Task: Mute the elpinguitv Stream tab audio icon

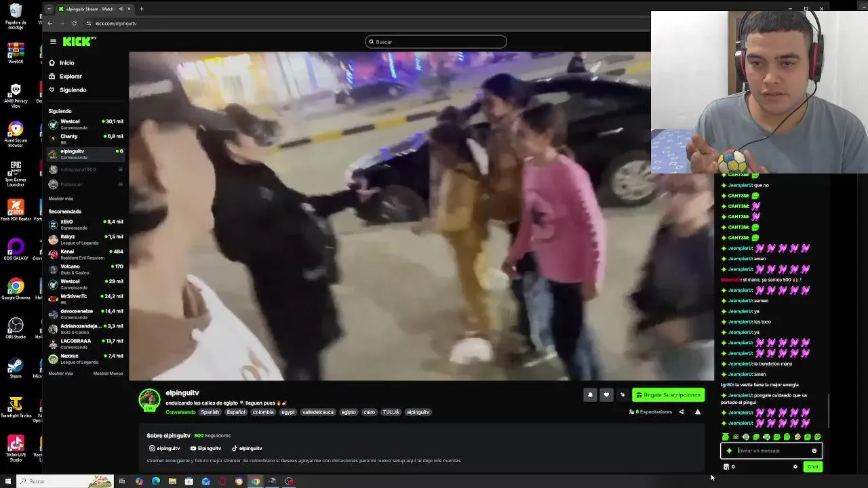Action: click(121, 9)
